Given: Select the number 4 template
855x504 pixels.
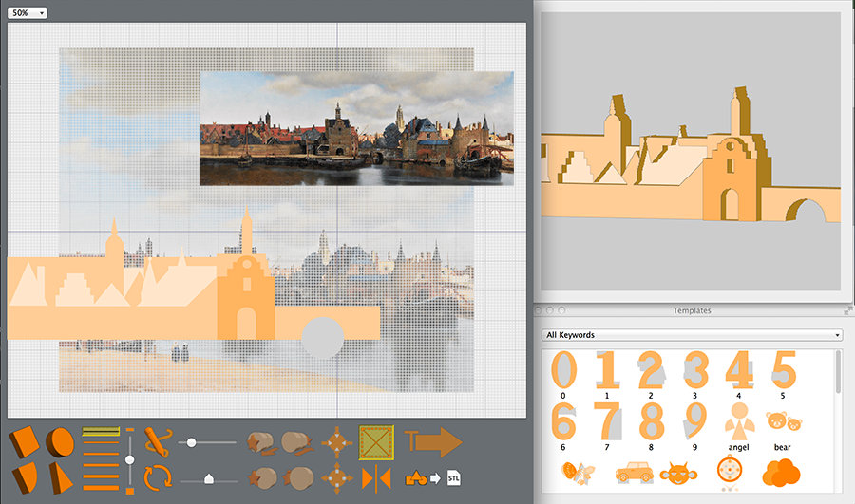Looking at the screenshot, I should [739, 370].
